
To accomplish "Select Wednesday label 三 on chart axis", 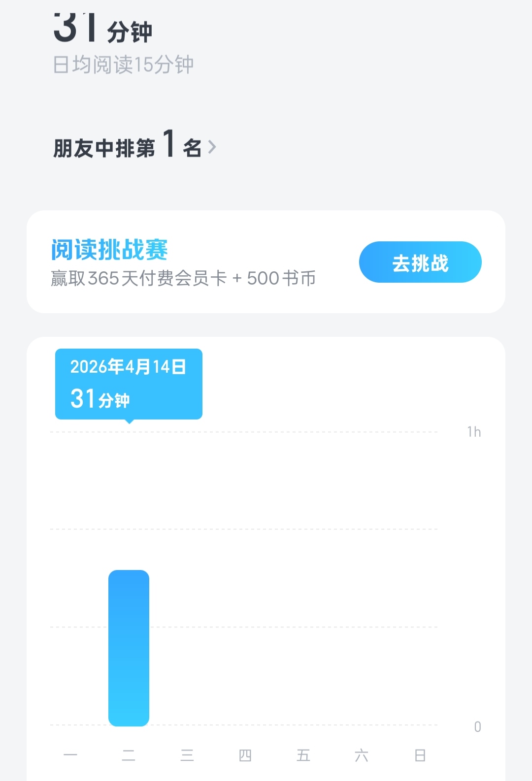I will click(x=187, y=755).
